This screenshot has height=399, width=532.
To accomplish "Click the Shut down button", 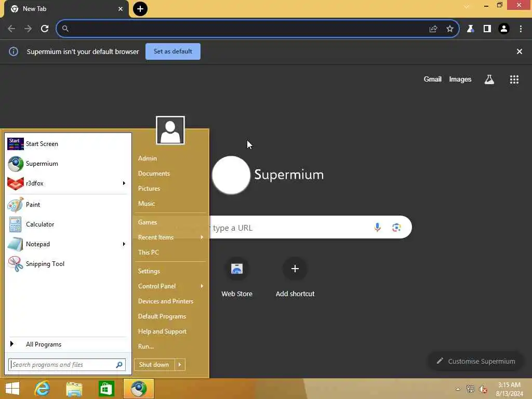I will click(154, 365).
